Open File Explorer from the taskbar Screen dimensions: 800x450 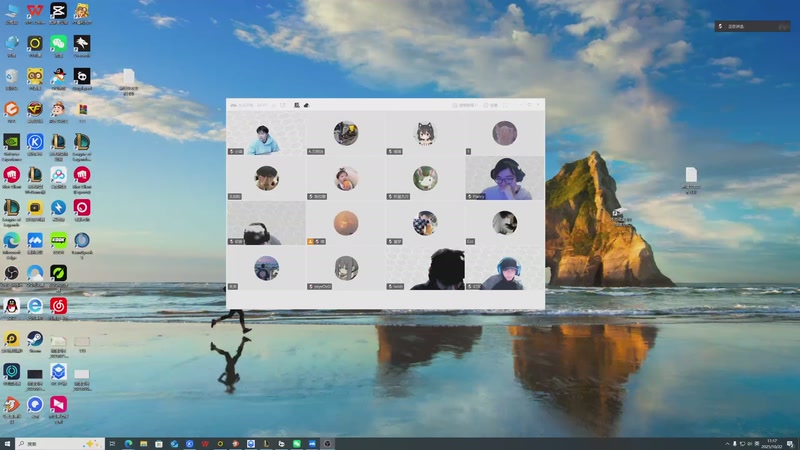point(143,443)
